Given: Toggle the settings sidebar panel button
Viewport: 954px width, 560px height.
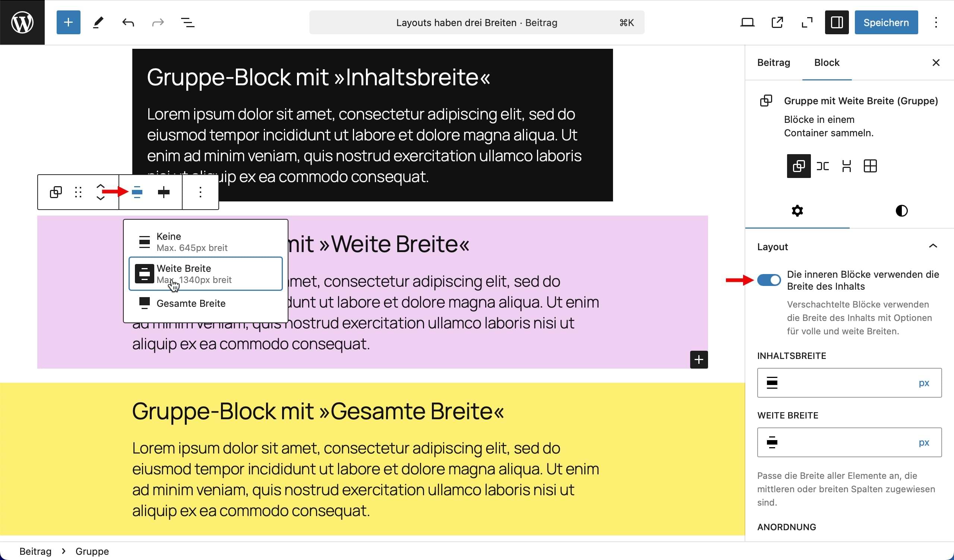Looking at the screenshot, I should click(x=836, y=22).
